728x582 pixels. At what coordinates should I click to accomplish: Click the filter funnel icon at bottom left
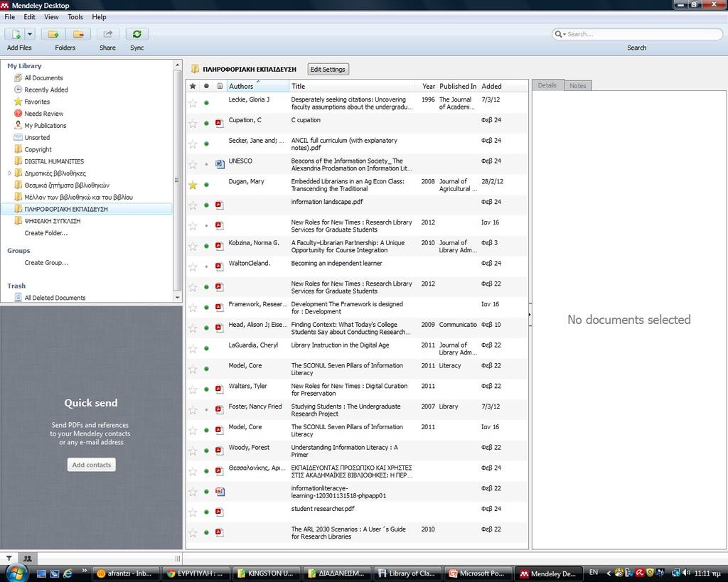(x=9, y=559)
